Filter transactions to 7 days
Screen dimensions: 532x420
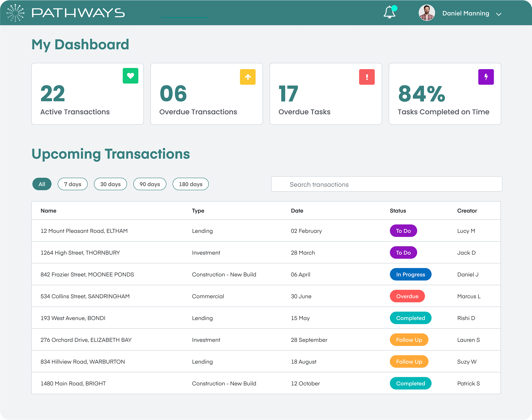pyautogui.click(x=73, y=184)
